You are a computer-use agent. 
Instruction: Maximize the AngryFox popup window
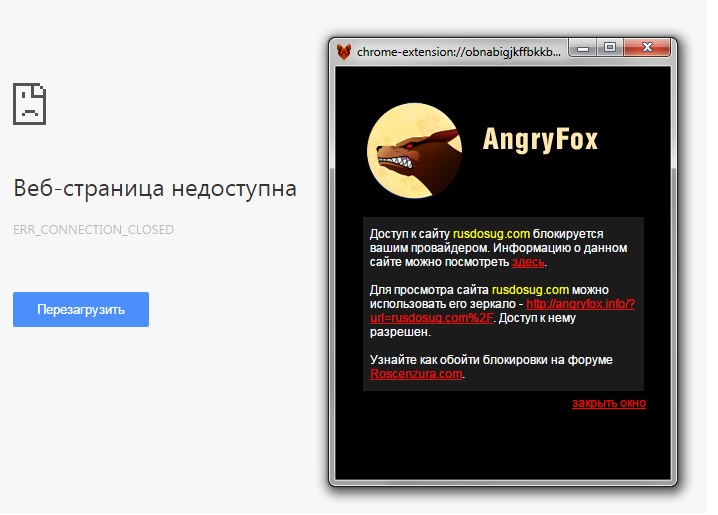click(x=609, y=48)
